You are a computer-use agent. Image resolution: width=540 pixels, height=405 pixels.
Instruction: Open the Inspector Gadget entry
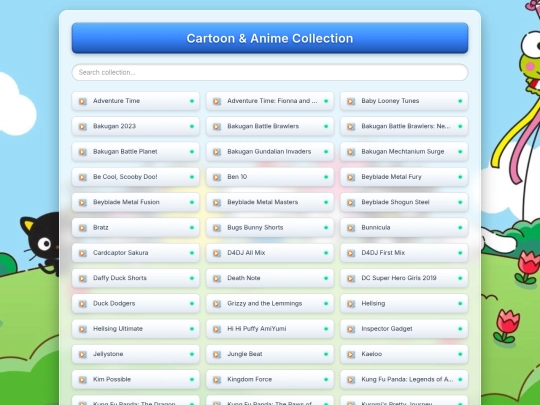(x=404, y=329)
